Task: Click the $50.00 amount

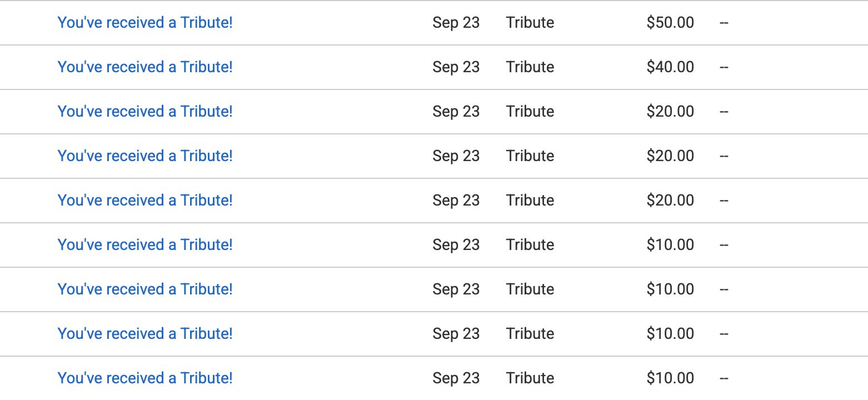Action: pos(670,23)
